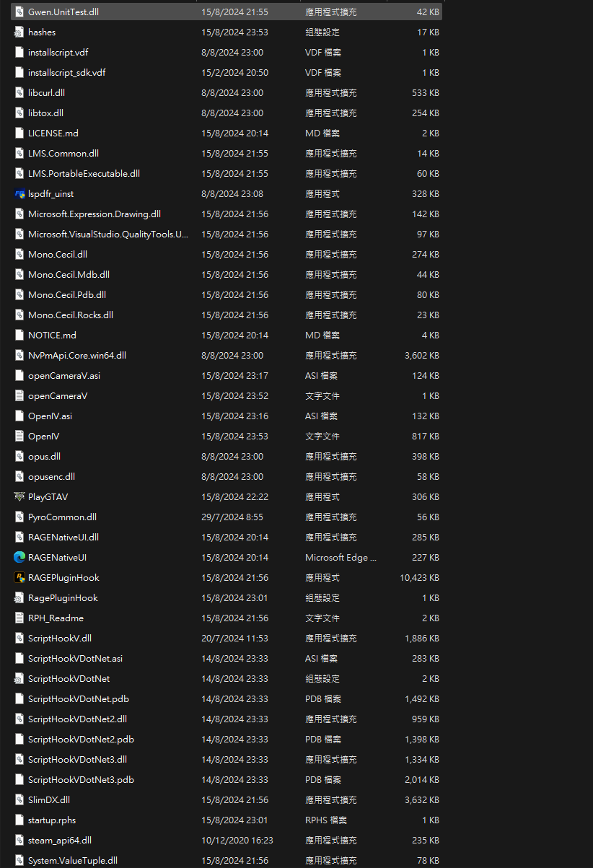The image size is (593, 868).
Task: Click the 20/7/2024 11:53 date
Action: [234, 639]
